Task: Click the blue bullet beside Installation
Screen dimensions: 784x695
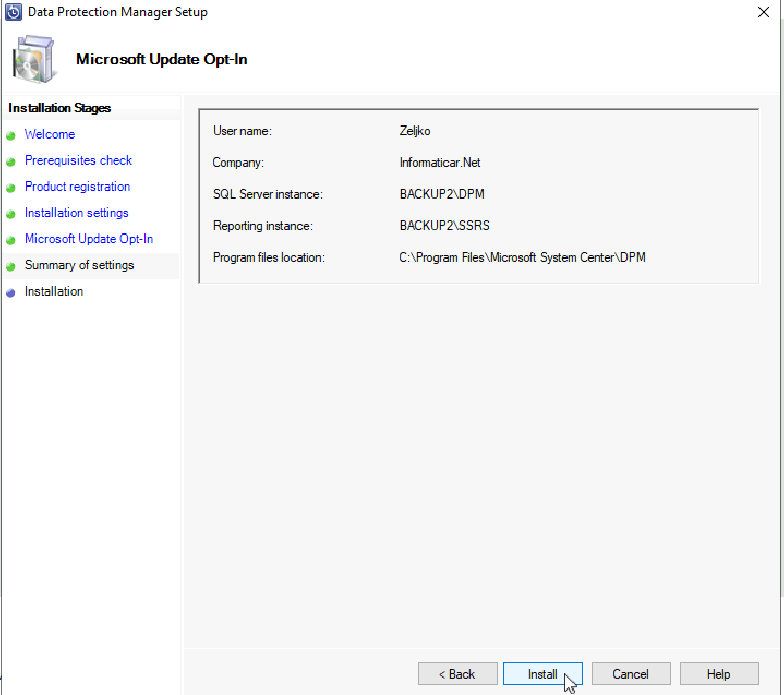Action: click(10, 292)
